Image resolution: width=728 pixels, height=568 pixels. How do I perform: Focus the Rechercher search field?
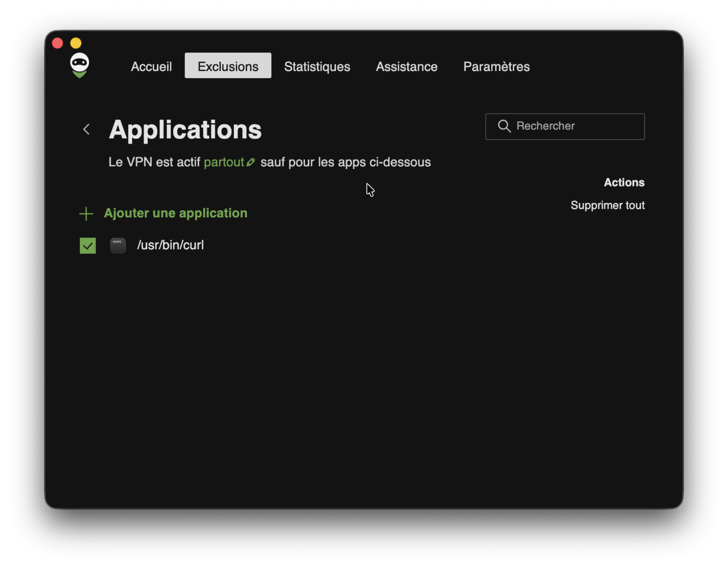[x=565, y=127]
